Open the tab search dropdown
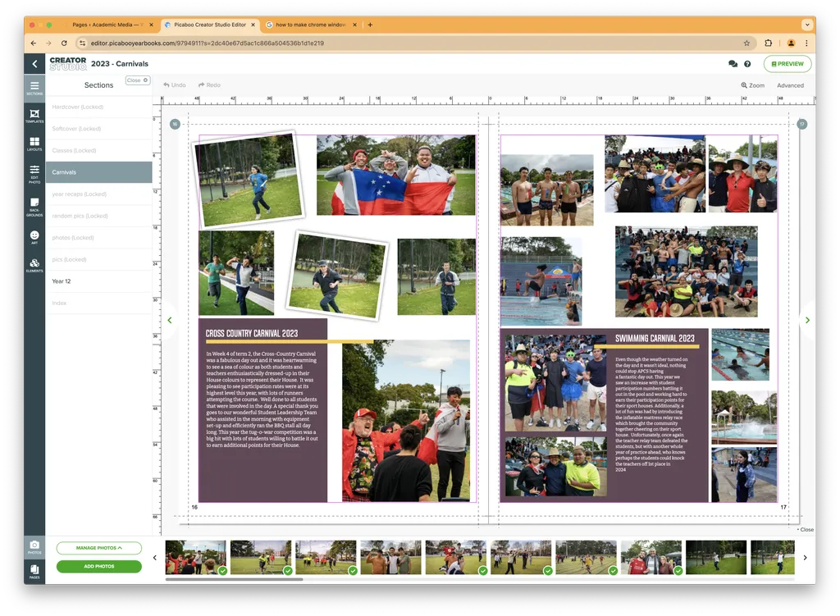 point(807,25)
